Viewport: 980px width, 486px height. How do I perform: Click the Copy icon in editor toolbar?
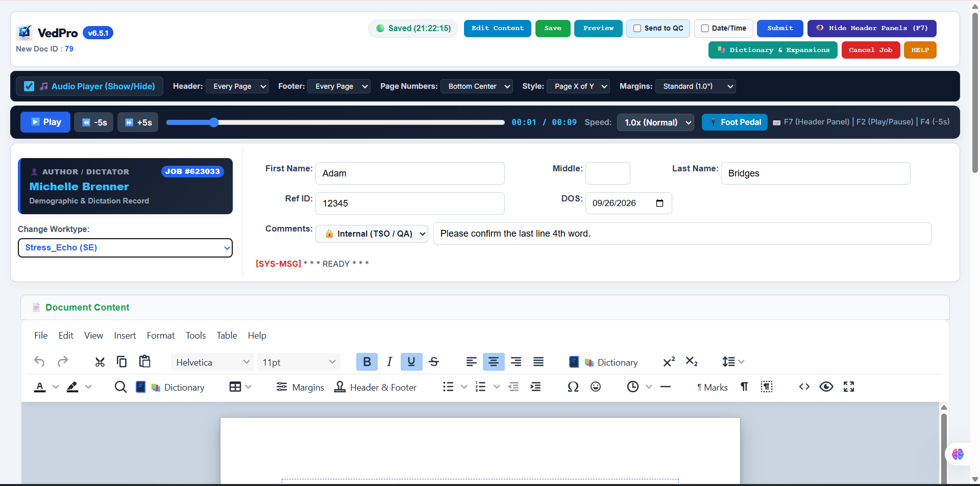coord(121,362)
